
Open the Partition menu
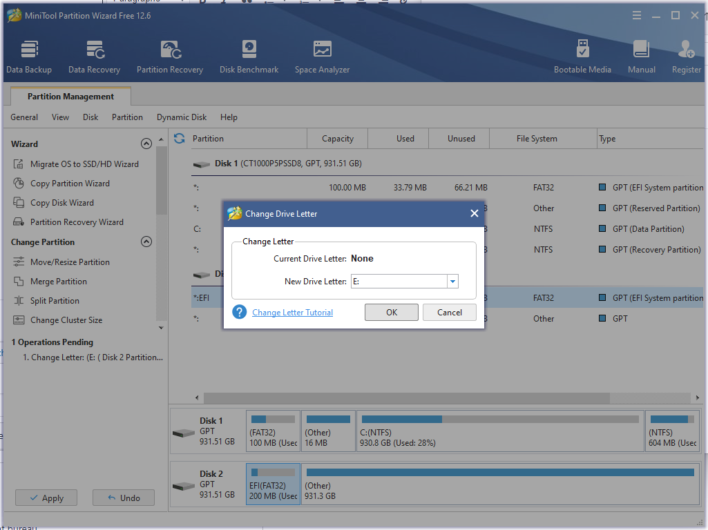coord(127,117)
